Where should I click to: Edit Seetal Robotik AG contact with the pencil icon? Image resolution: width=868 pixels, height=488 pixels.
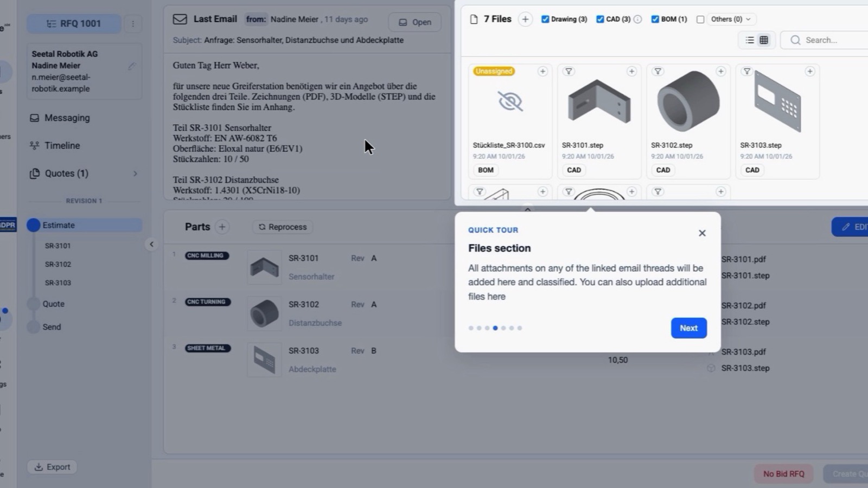[131, 66]
